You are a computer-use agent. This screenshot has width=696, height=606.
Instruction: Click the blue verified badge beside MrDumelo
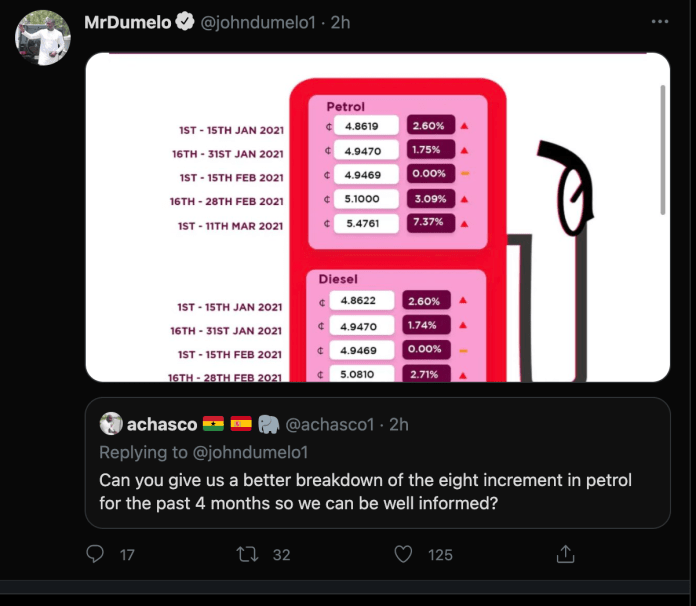[x=185, y=22]
